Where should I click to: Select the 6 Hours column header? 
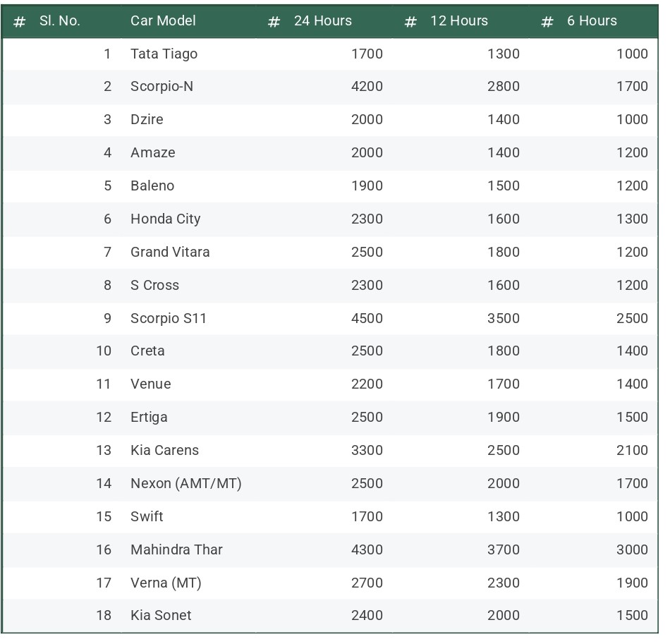[x=592, y=20]
